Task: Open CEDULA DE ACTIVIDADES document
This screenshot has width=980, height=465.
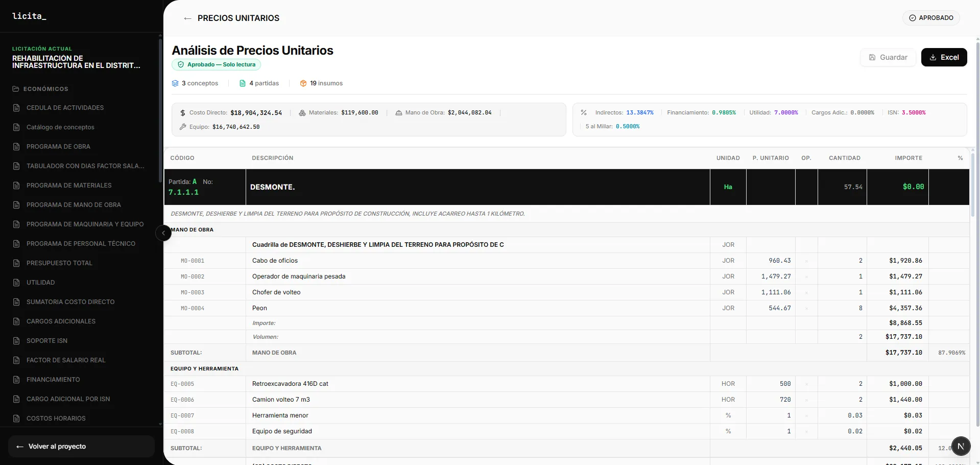Action: point(65,108)
